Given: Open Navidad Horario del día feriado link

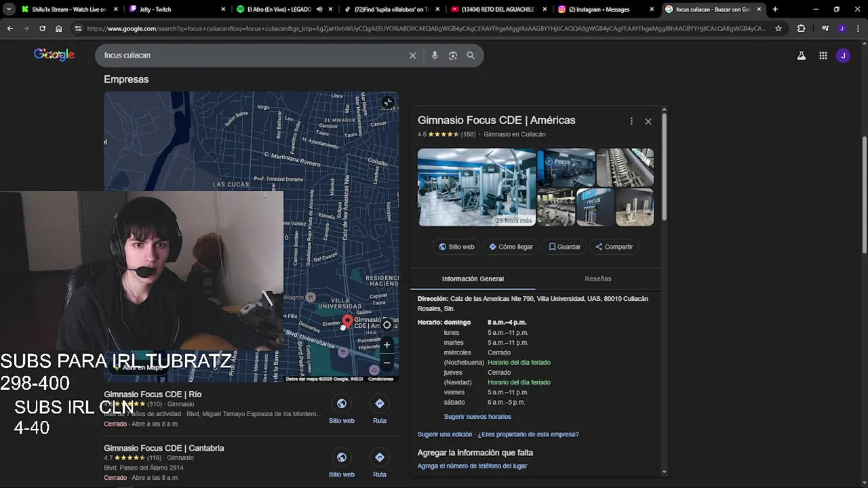Looking at the screenshot, I should tap(519, 382).
